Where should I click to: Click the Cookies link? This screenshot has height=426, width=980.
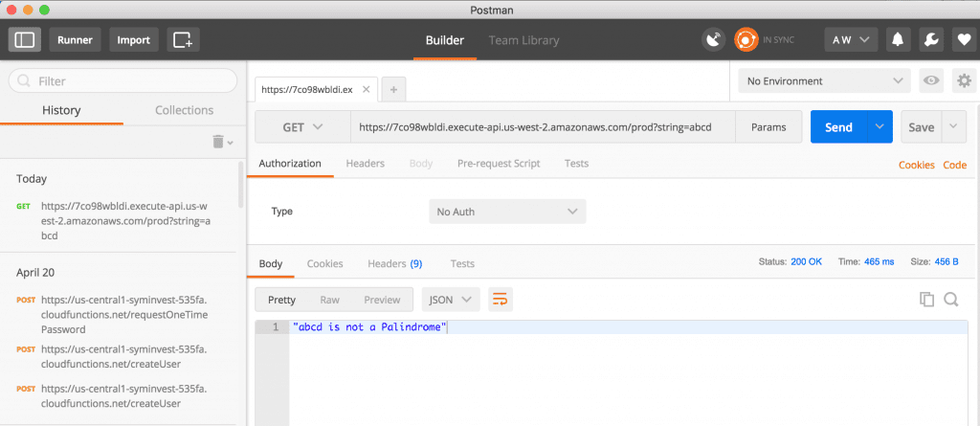(x=916, y=165)
